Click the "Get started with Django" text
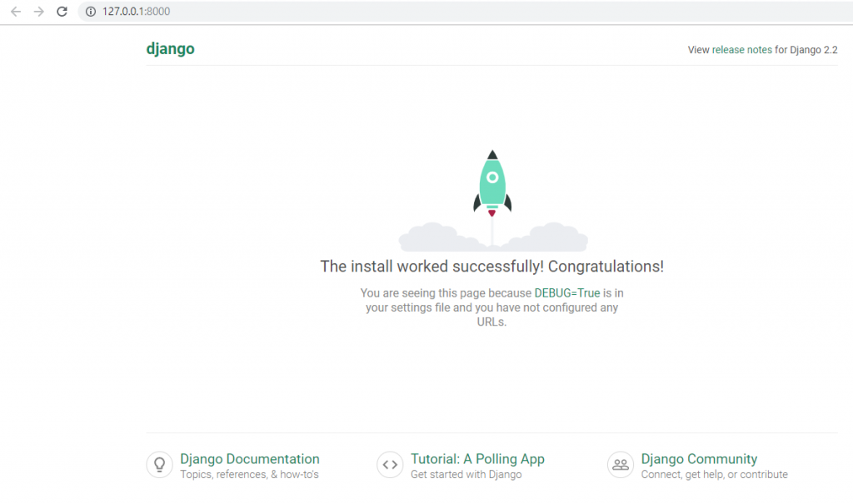 coord(466,474)
